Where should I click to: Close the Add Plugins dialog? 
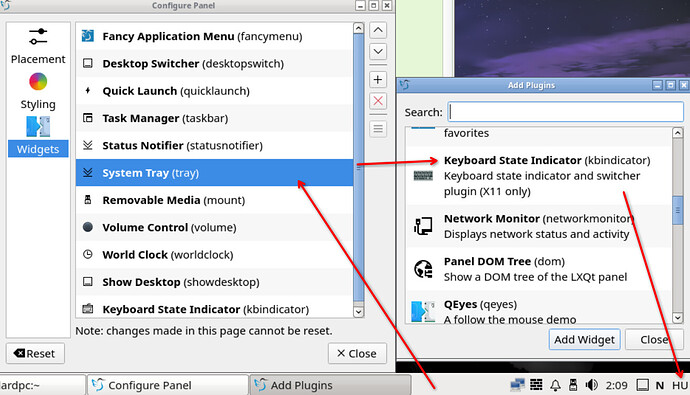pyautogui.click(x=654, y=339)
